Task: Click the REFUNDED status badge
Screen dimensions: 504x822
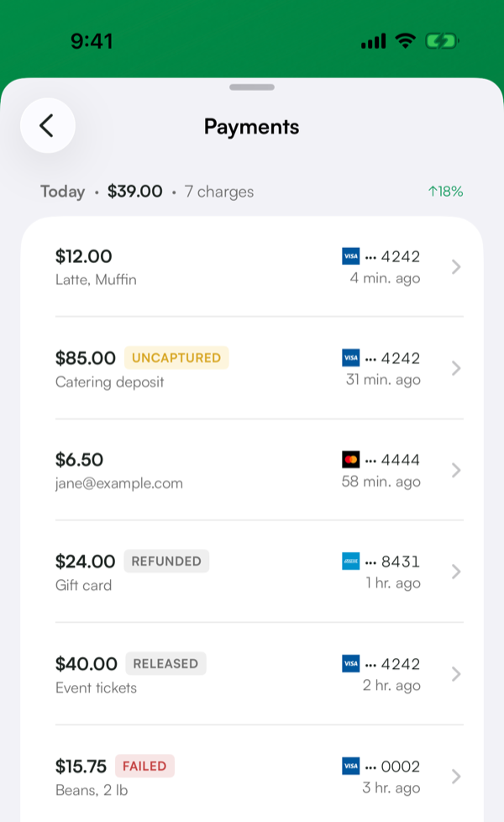Action: tap(166, 561)
